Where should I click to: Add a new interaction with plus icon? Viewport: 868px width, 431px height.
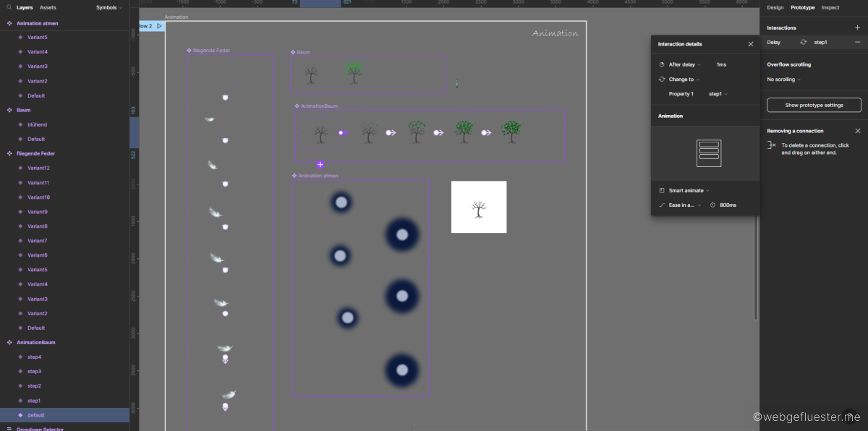tap(857, 28)
